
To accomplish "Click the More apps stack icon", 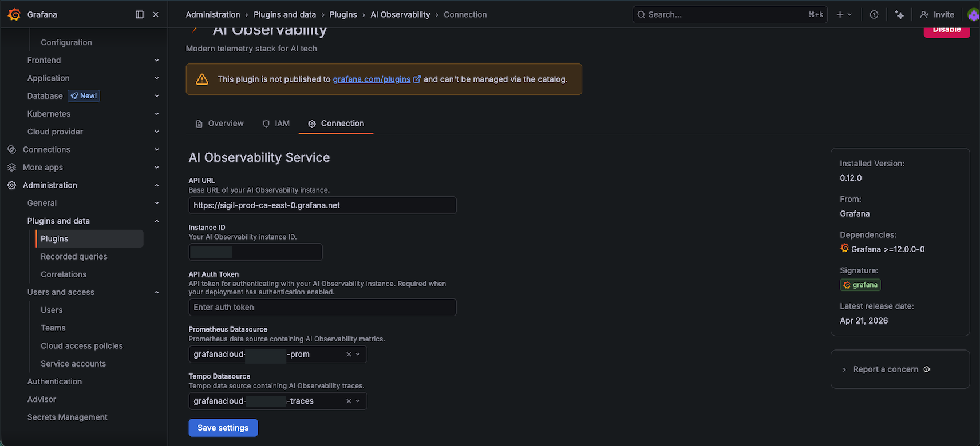I will click(x=12, y=168).
